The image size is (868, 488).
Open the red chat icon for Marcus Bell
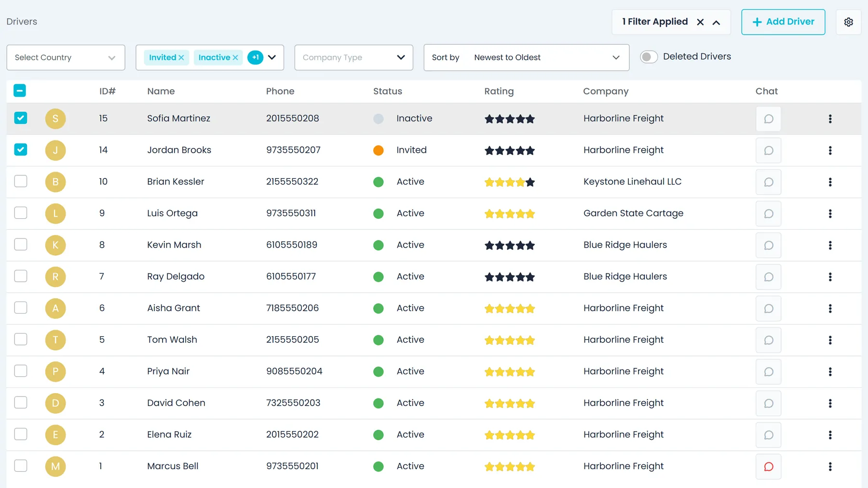pyautogui.click(x=768, y=466)
